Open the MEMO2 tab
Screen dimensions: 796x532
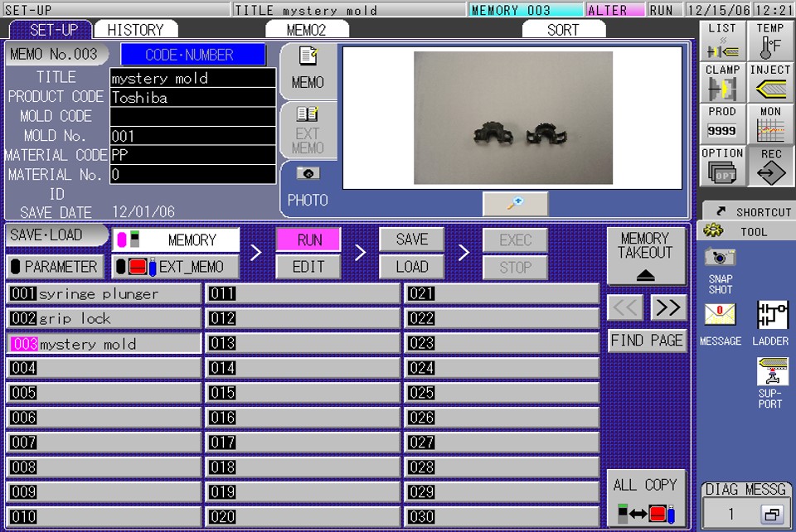(x=308, y=29)
